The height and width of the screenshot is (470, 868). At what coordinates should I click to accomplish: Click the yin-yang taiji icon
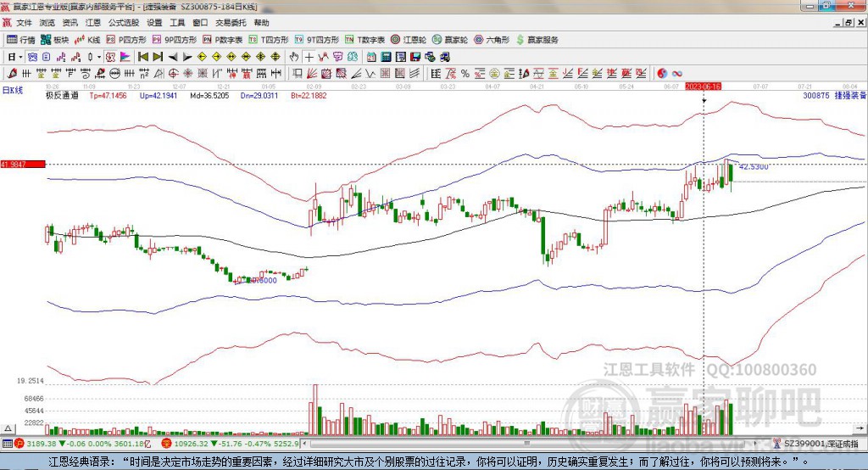click(x=662, y=73)
